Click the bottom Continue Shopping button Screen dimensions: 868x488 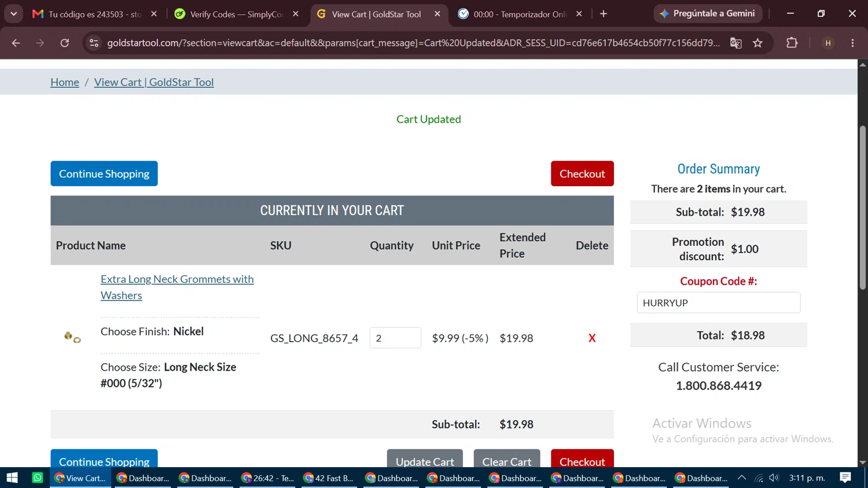pos(104,459)
